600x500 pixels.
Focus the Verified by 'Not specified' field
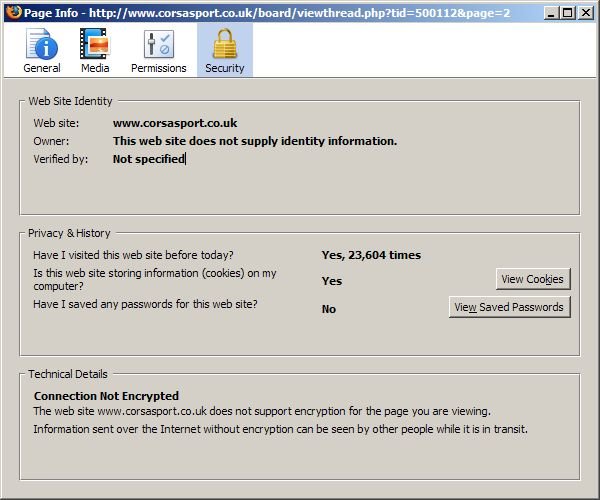[x=149, y=159]
